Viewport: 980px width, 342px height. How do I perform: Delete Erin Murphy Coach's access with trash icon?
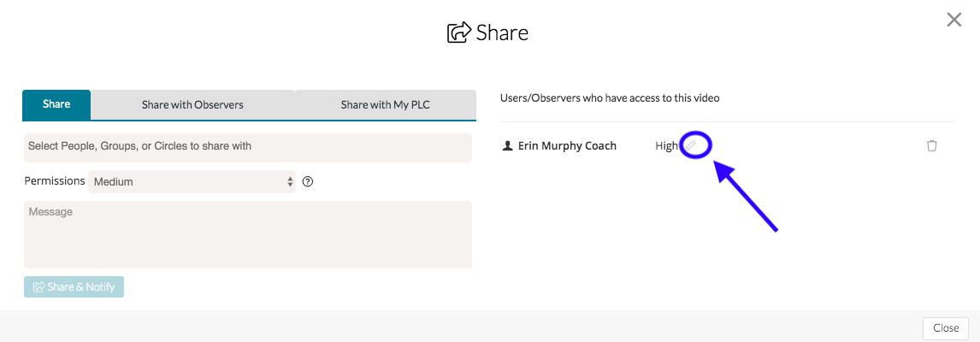[x=932, y=145]
